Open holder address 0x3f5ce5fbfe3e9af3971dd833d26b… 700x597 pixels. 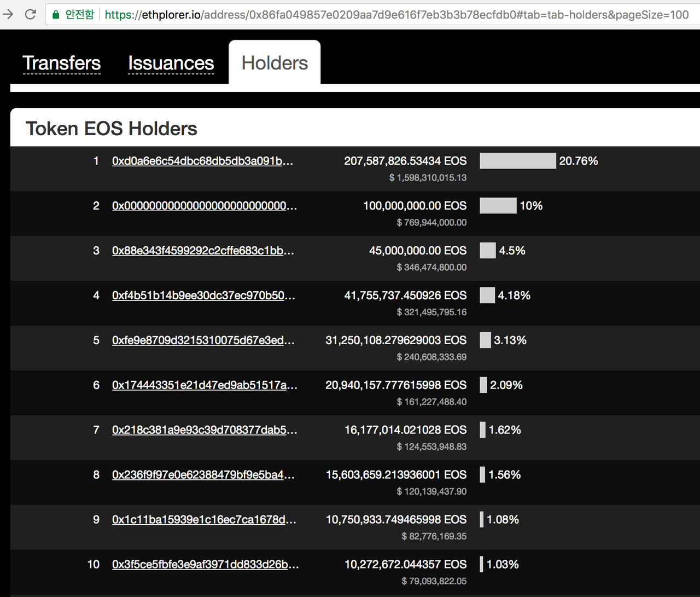[206, 565]
